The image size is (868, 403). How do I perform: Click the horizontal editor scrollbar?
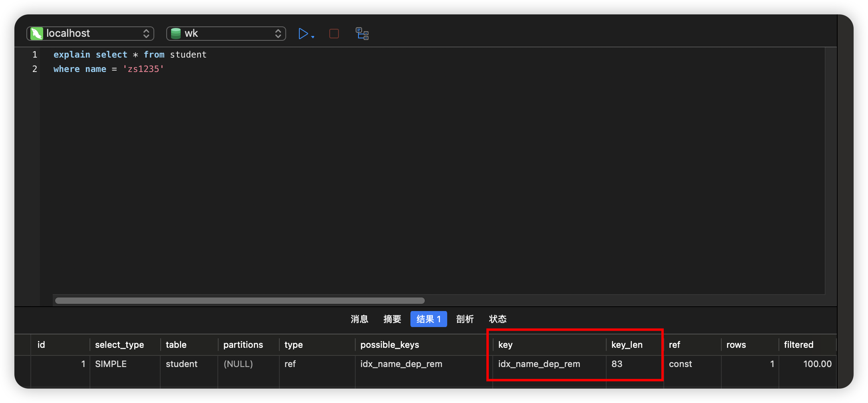(240, 301)
